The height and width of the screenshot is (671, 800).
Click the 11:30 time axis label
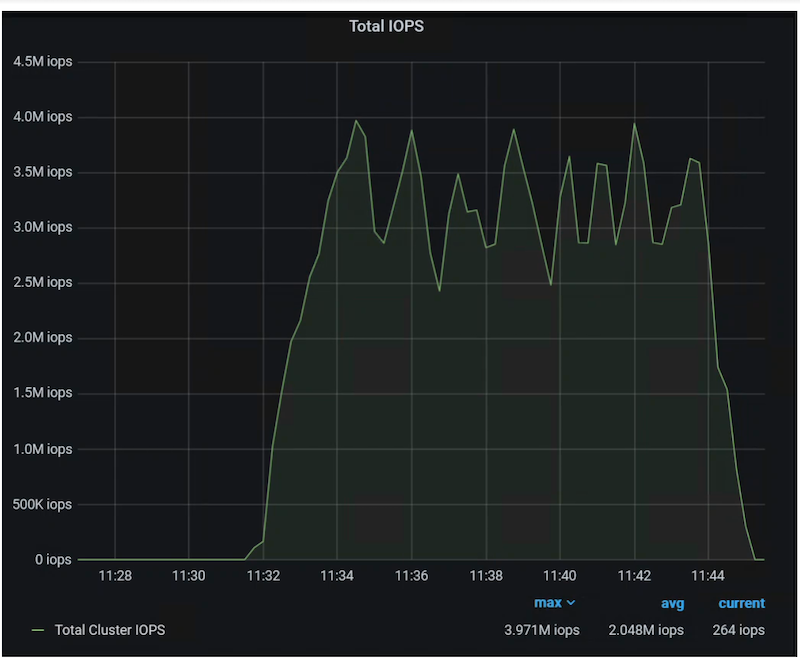click(x=189, y=576)
